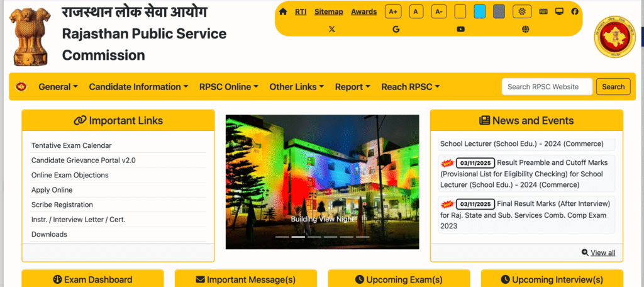The height and width of the screenshot is (287, 644).
Task: Open the Facebook page icon
Action: point(575,11)
